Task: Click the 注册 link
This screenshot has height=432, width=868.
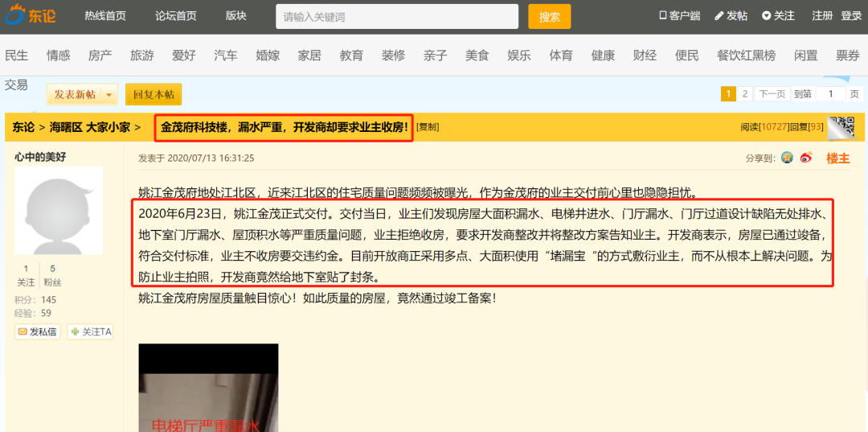Action: pyautogui.click(x=822, y=15)
